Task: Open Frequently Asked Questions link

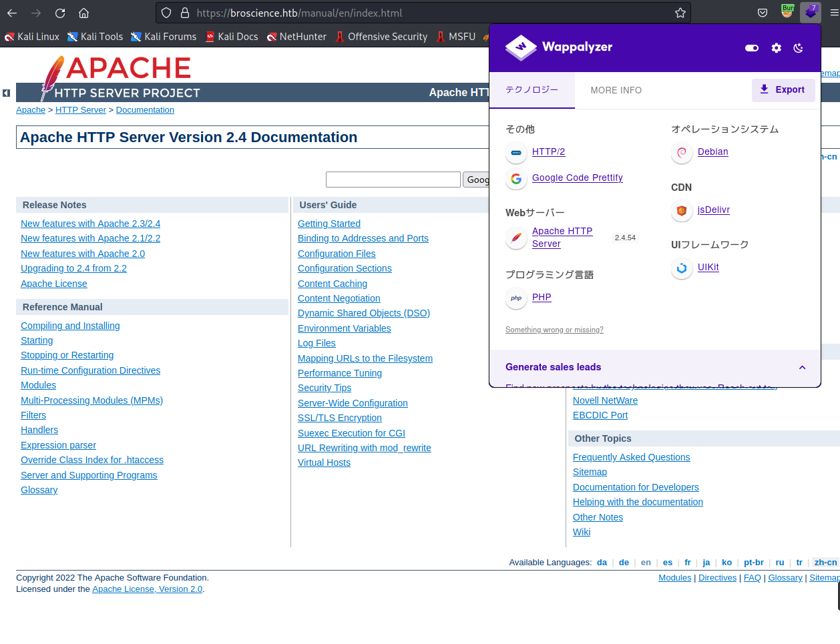Action: coord(632,457)
